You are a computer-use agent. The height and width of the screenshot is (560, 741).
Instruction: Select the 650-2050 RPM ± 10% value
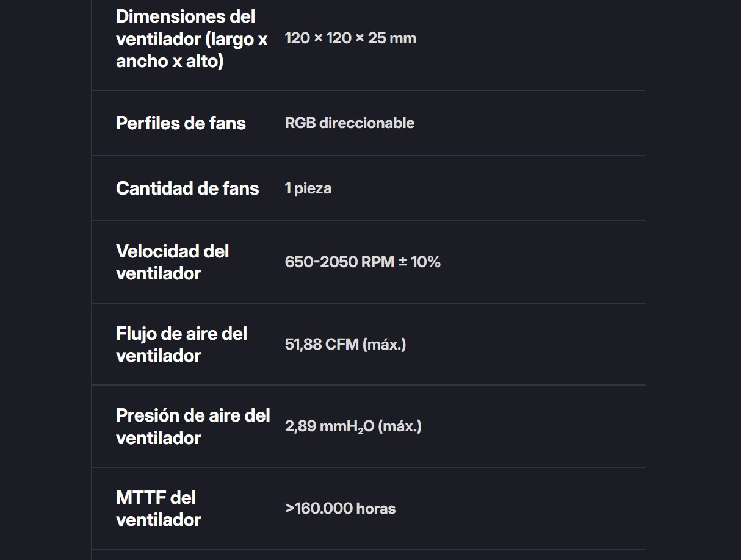pyautogui.click(x=363, y=262)
